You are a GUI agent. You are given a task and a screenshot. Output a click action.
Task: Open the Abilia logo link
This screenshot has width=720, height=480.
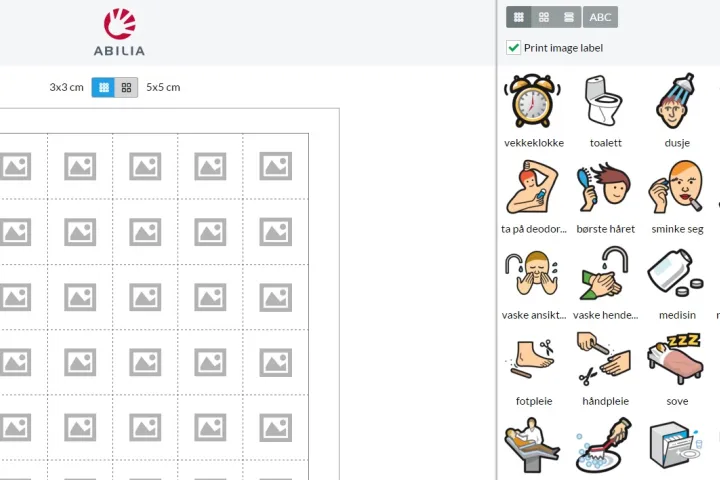(119, 32)
